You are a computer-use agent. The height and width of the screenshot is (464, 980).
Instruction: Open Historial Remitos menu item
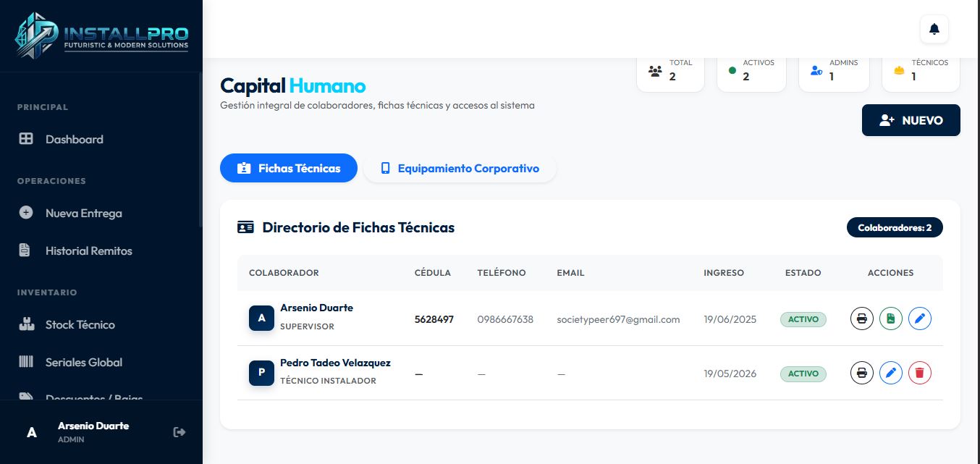[x=101, y=250]
